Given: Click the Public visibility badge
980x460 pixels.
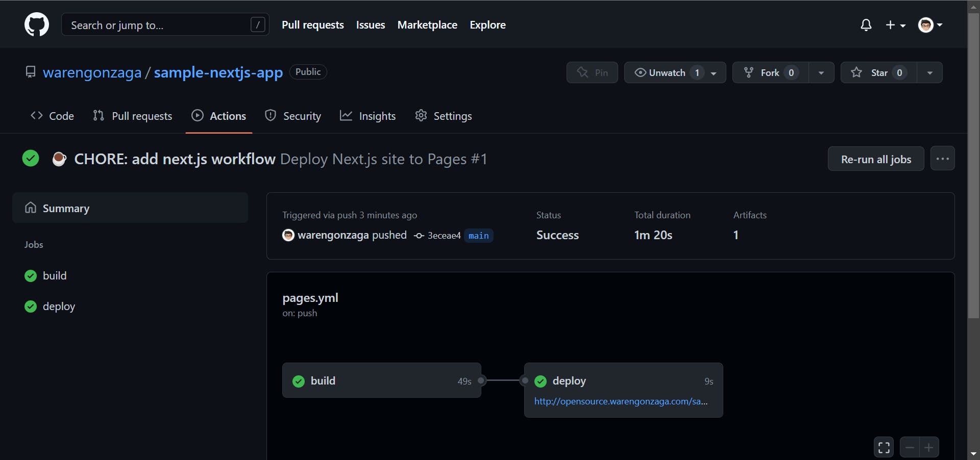Looking at the screenshot, I should (x=308, y=72).
